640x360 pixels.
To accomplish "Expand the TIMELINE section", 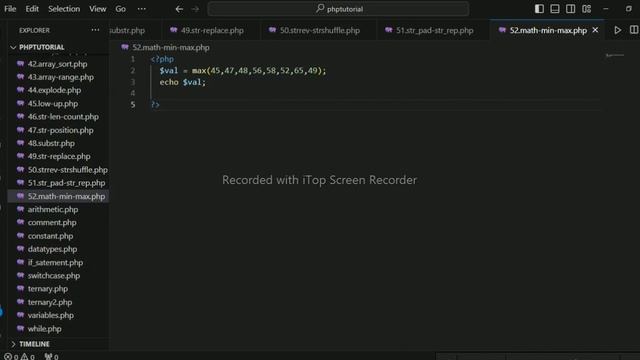I will (30, 344).
